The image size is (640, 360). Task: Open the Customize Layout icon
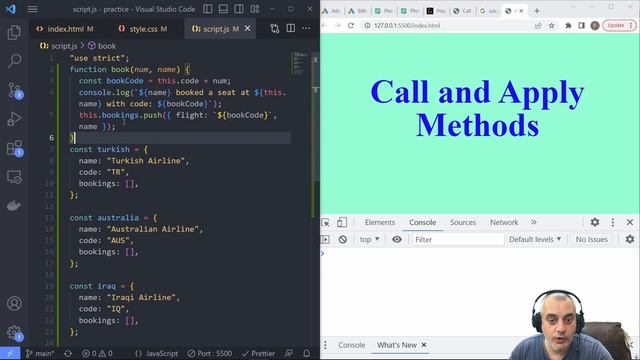coord(255,9)
